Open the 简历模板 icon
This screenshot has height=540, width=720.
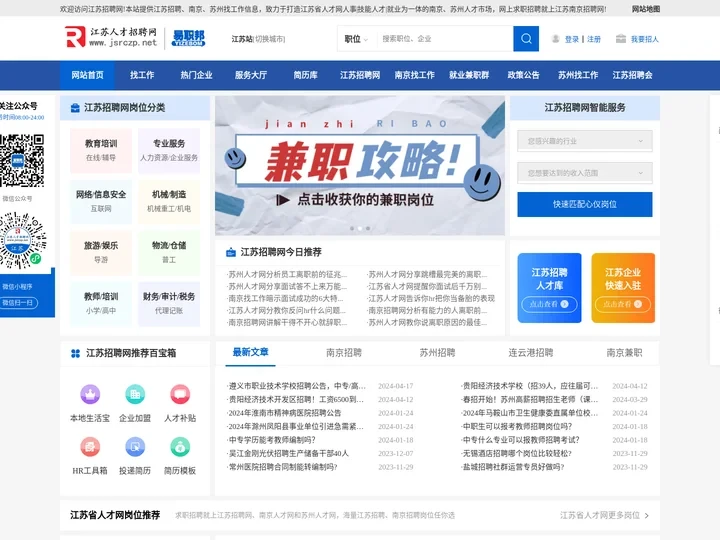click(180, 446)
